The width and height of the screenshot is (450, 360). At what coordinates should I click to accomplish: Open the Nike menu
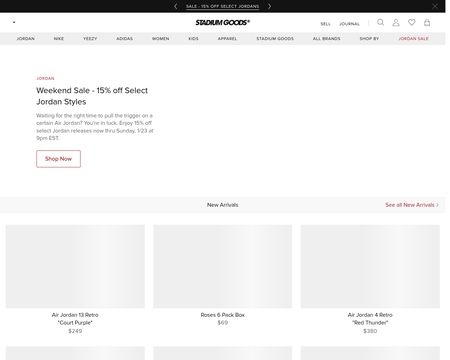coord(59,39)
